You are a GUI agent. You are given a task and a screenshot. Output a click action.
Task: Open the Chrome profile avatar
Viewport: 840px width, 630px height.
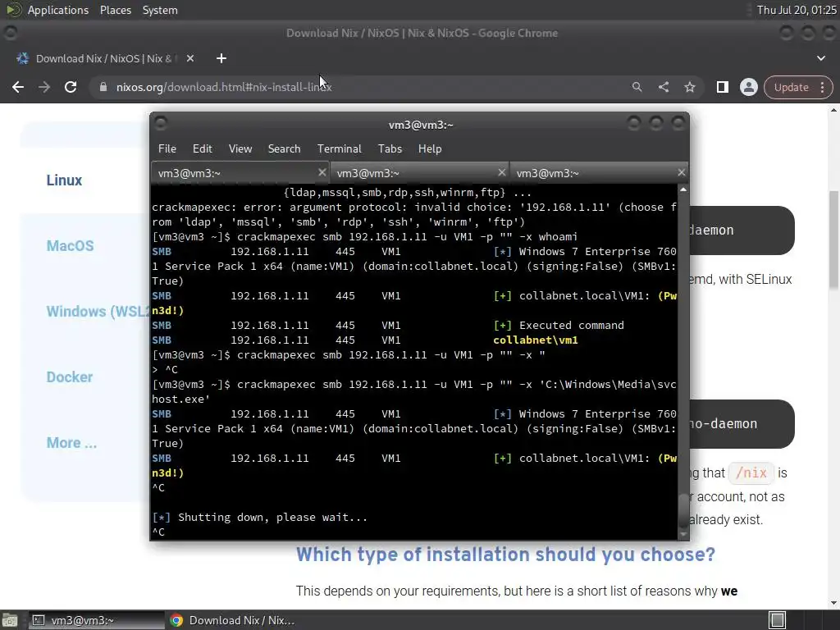click(x=748, y=87)
